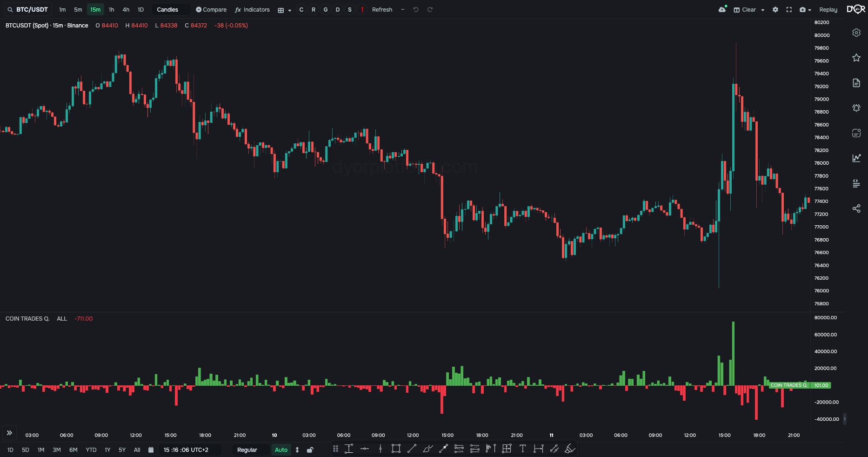
Task: Click the COIN TRADES Q. indicator title
Action: click(x=27, y=319)
